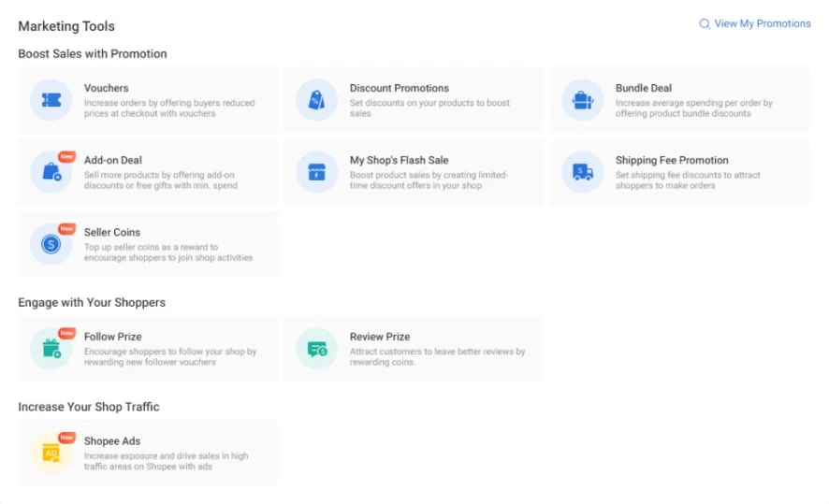This screenshot has height=504, width=829.
Task: Click the Vouchers ticket icon
Action: tap(51, 100)
